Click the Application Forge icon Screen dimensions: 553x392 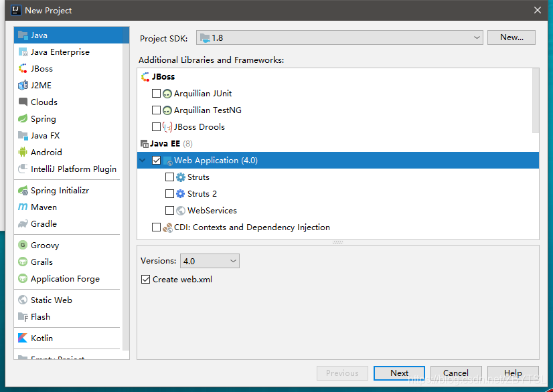pyautogui.click(x=23, y=278)
